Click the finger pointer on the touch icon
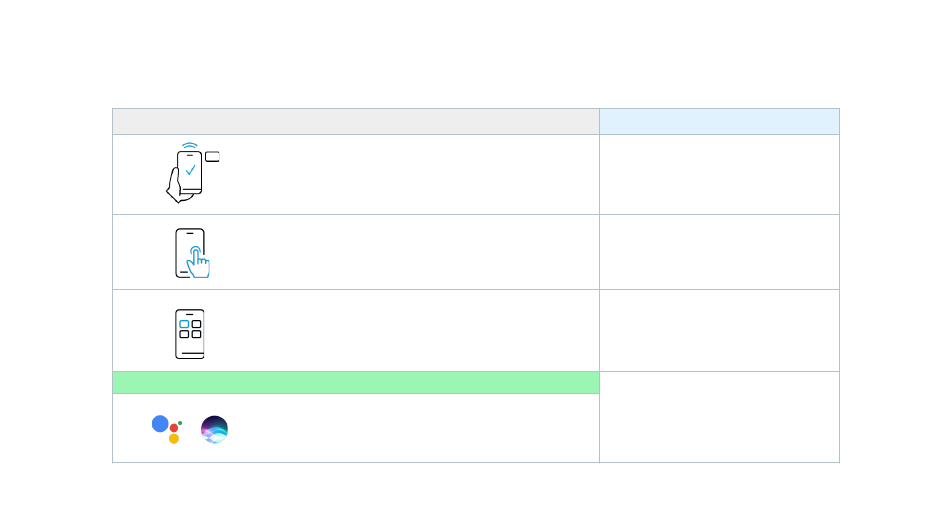The height and width of the screenshot is (527, 950). [199, 263]
